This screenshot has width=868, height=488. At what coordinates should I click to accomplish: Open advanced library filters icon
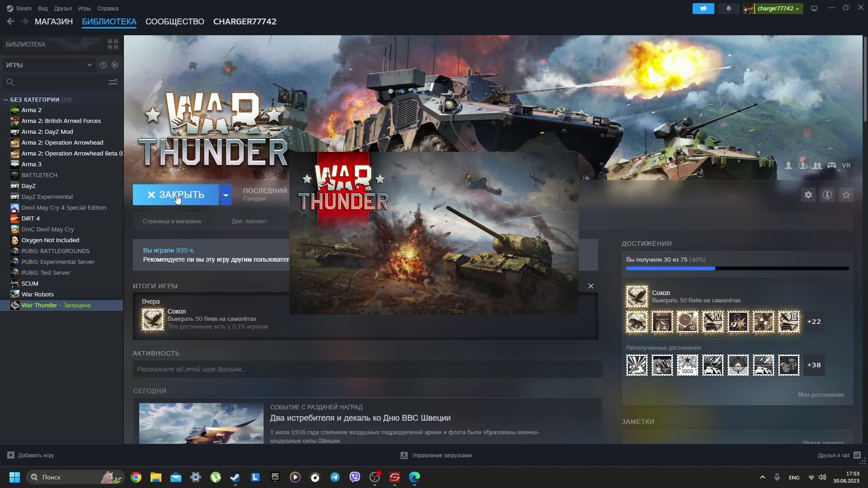coord(113,82)
